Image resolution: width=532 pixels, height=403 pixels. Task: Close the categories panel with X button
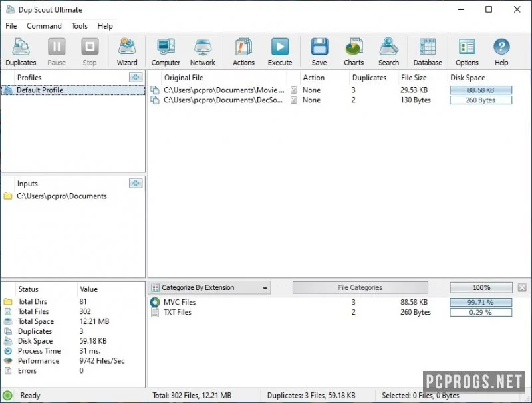[x=522, y=288]
